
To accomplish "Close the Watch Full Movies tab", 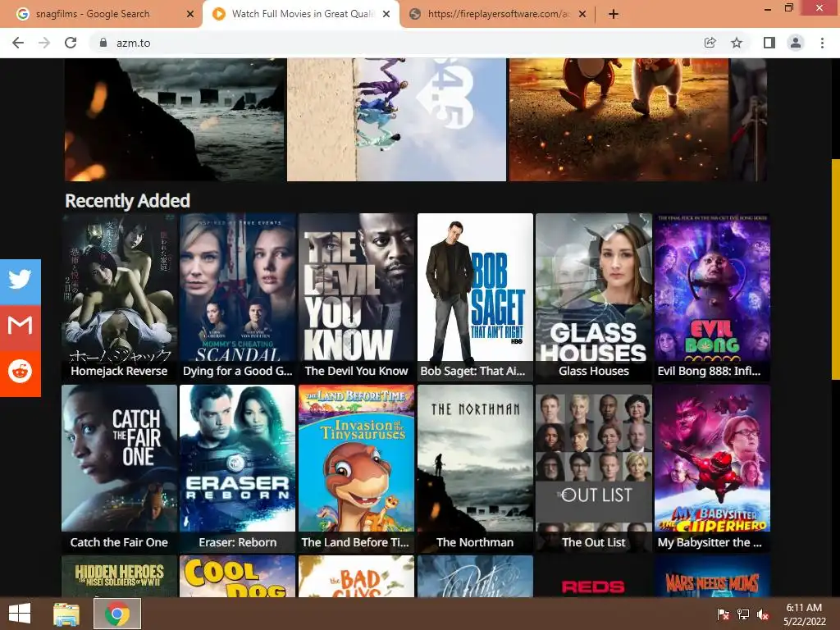I will pos(386,14).
